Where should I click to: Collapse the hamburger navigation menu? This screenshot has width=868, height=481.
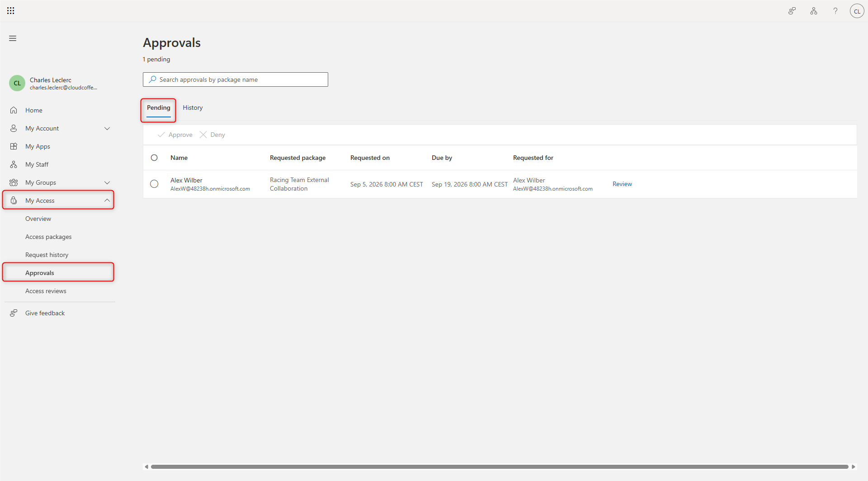point(13,38)
